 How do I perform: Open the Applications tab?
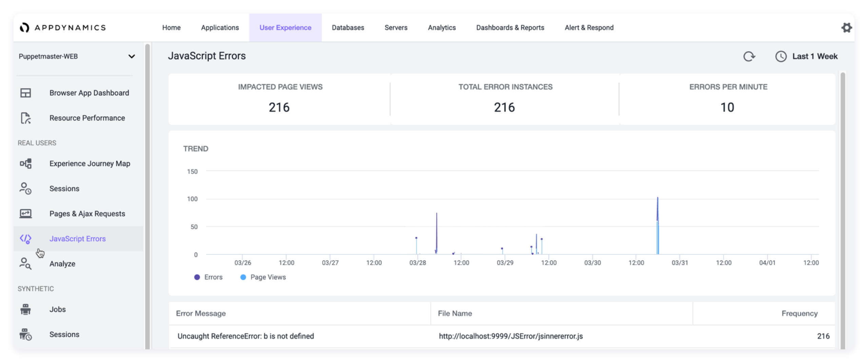pyautogui.click(x=220, y=27)
